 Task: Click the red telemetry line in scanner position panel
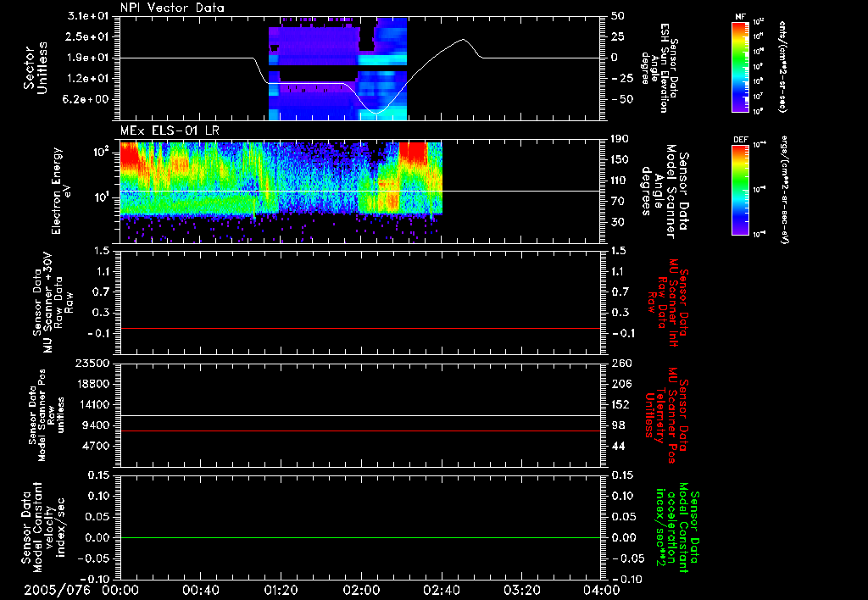[360, 431]
